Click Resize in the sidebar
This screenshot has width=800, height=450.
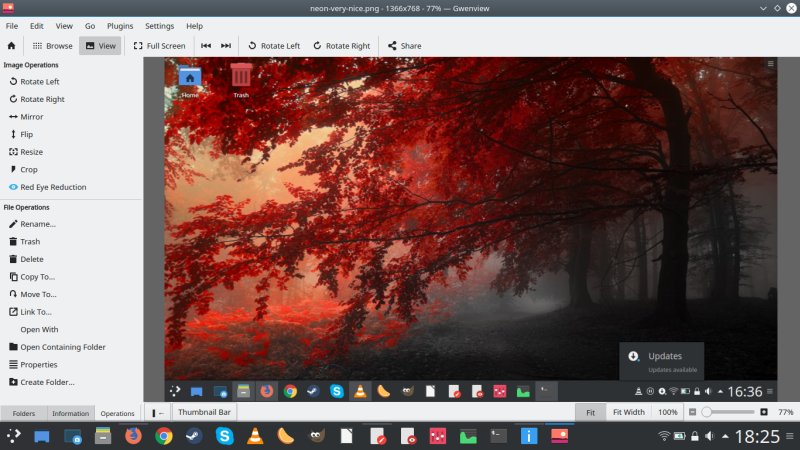pyautogui.click(x=31, y=152)
